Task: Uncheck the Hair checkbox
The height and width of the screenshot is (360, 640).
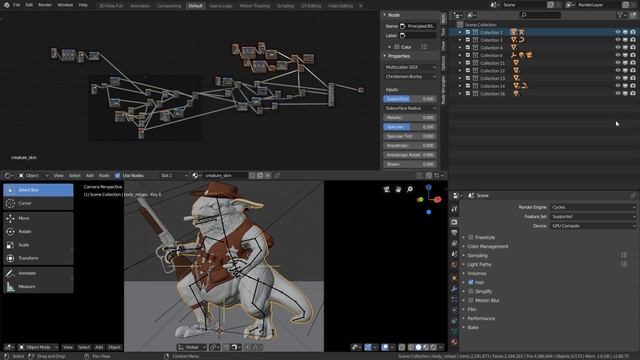Action: click(x=471, y=282)
